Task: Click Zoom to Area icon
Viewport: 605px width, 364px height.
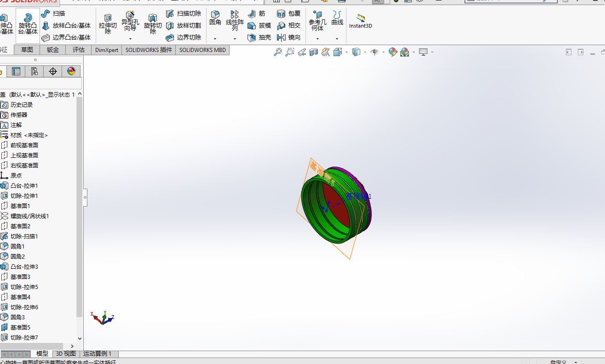Action: pos(290,52)
